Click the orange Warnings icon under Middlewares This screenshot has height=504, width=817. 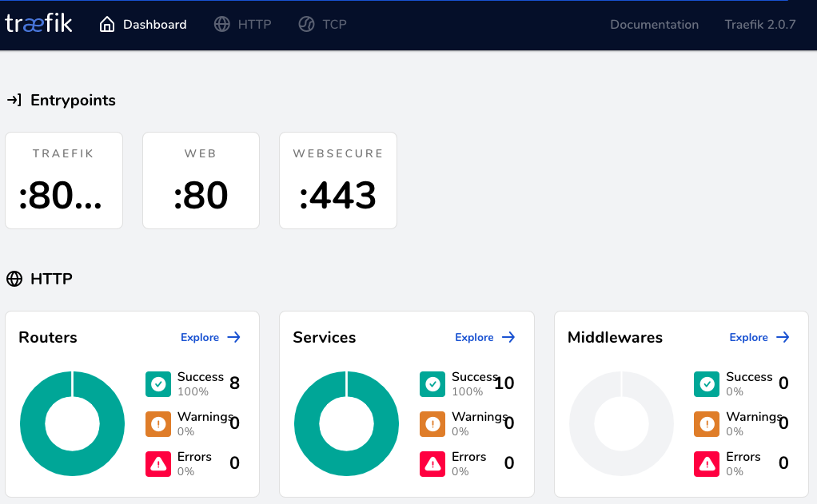706,424
